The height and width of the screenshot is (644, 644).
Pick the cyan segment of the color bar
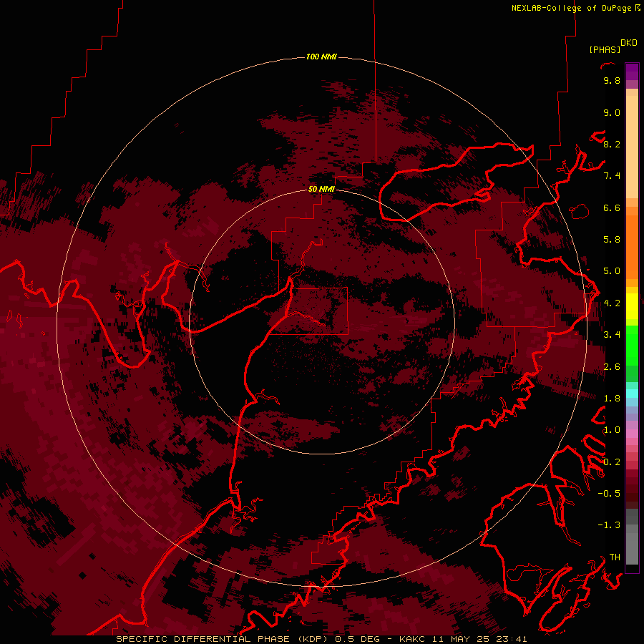tap(632, 393)
